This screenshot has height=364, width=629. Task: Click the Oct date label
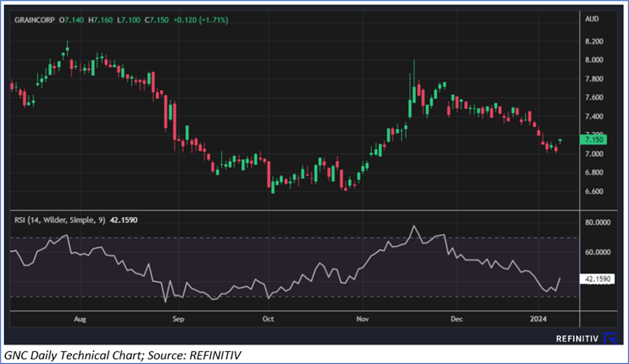click(268, 319)
